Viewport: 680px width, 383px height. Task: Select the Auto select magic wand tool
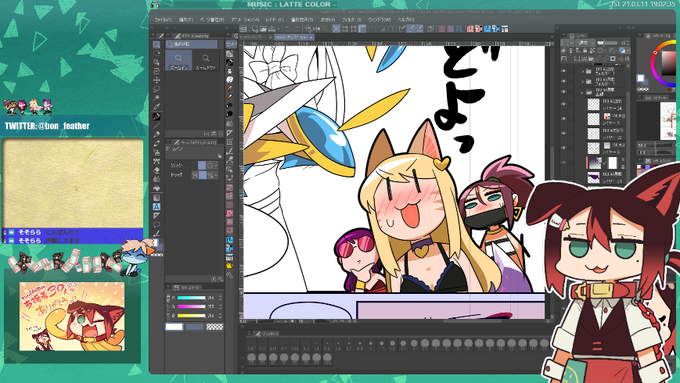(x=157, y=98)
